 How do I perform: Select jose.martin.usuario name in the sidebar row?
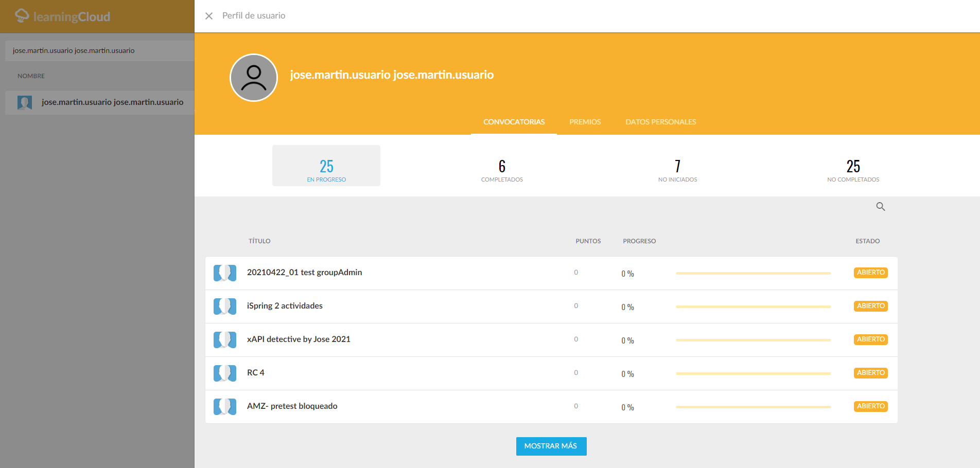pos(112,102)
